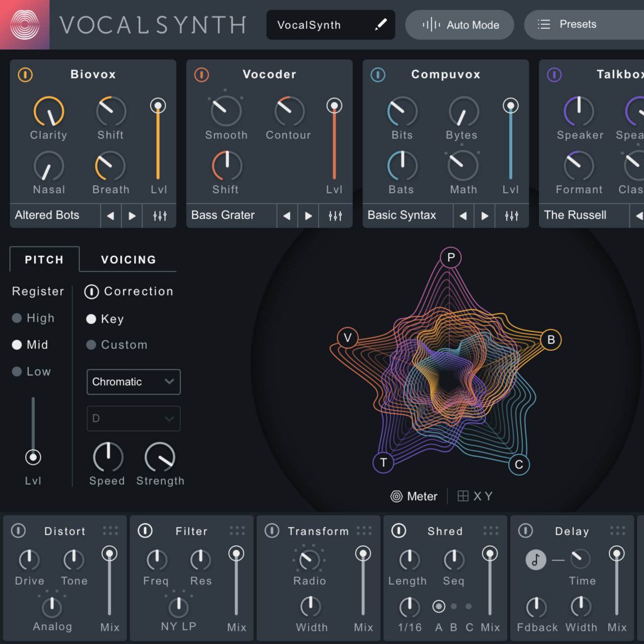644x644 pixels.
Task: Toggle the Filter effect power button
Action: [x=145, y=531]
